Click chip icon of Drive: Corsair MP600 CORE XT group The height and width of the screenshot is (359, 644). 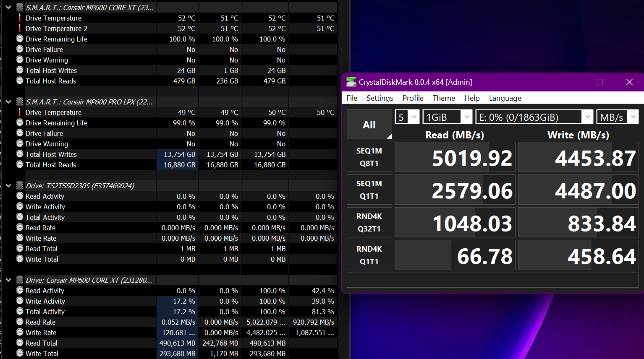coord(19,280)
